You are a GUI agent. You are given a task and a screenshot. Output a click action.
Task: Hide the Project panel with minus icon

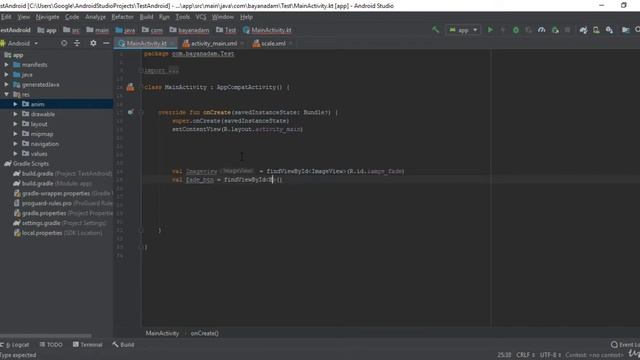[106, 43]
